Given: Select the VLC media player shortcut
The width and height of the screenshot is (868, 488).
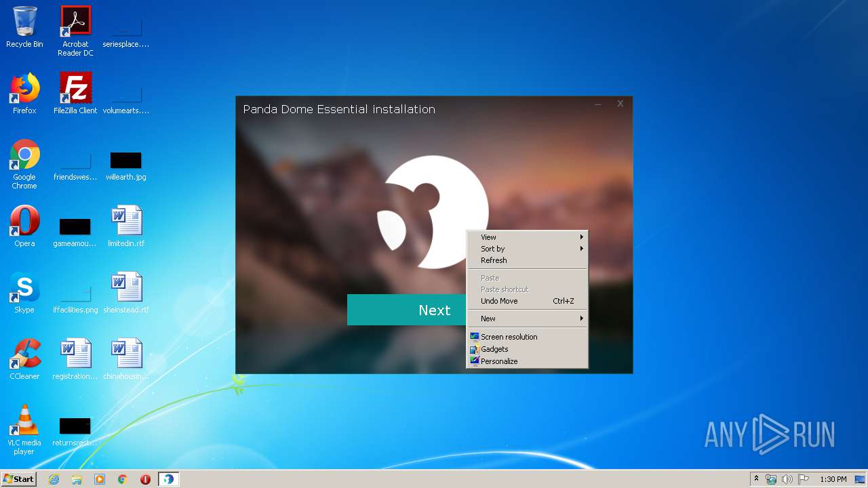Looking at the screenshot, I should (x=24, y=430).
